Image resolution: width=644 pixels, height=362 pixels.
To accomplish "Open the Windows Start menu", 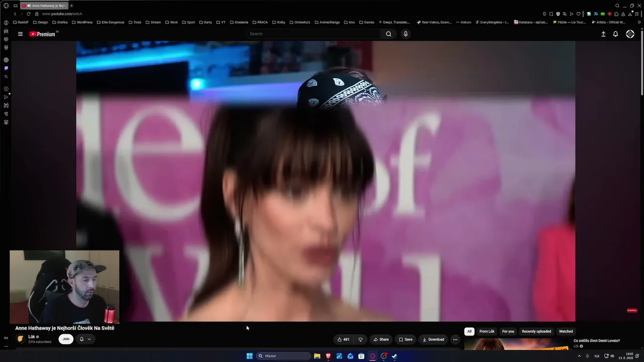I will click(250, 356).
